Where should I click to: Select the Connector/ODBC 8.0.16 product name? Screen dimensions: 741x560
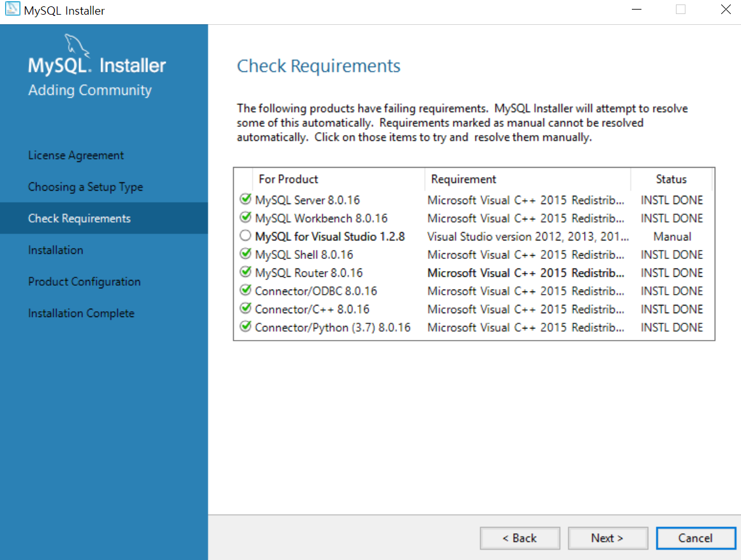316,291
